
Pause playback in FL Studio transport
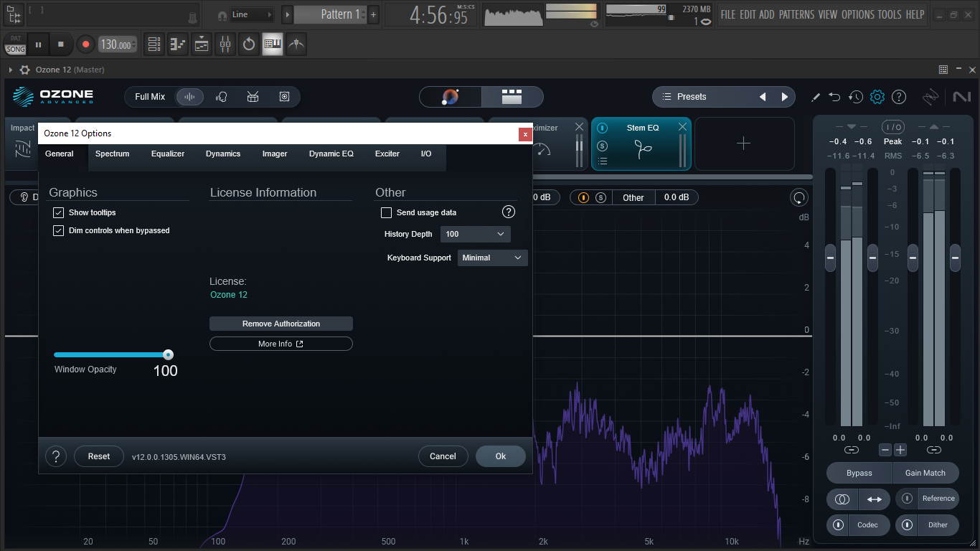click(38, 44)
